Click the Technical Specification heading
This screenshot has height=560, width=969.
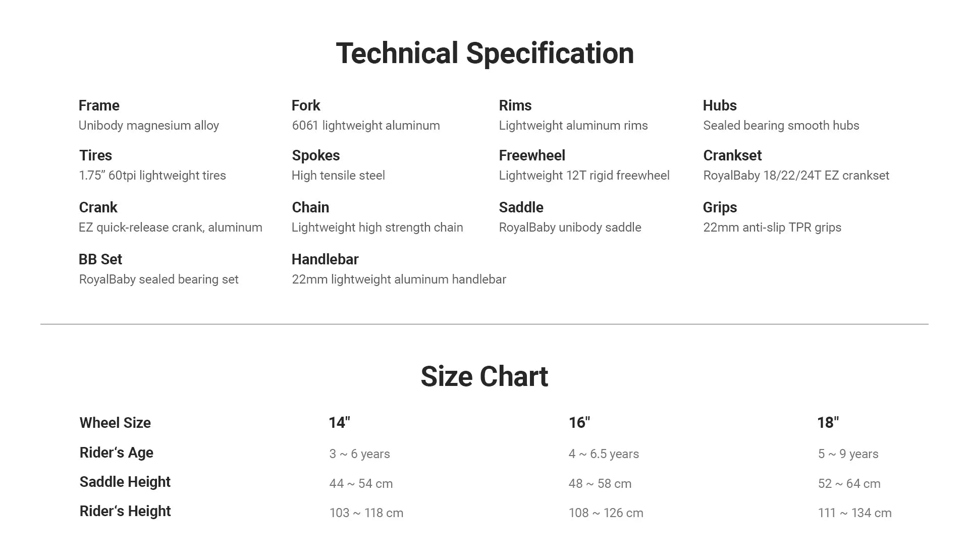(x=484, y=53)
